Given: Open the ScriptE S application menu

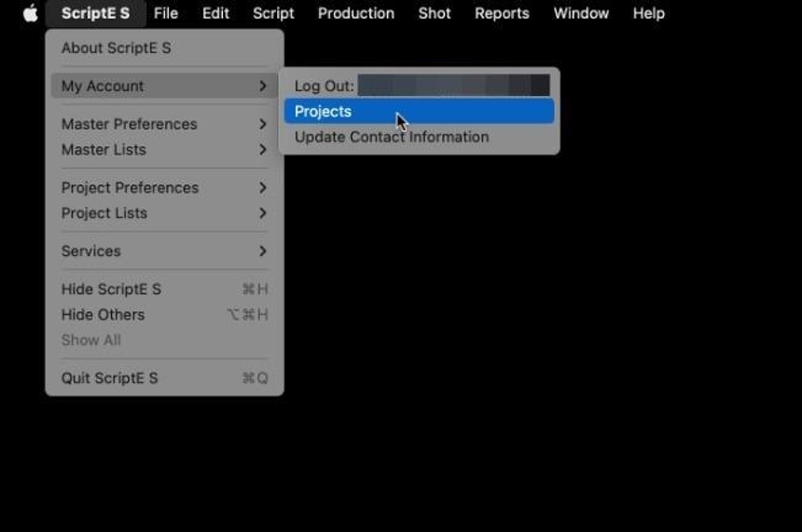Looking at the screenshot, I should [95, 13].
